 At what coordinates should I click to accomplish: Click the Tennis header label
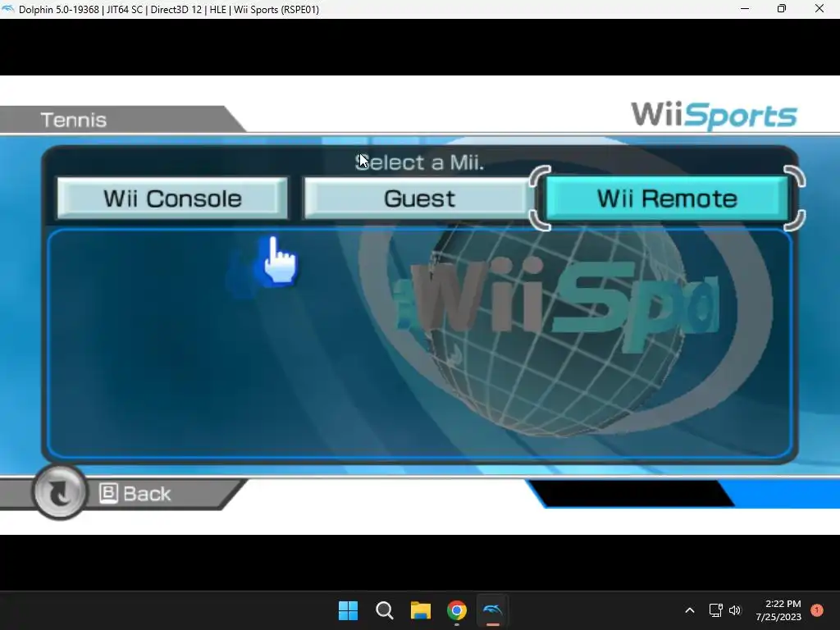pyautogui.click(x=73, y=120)
